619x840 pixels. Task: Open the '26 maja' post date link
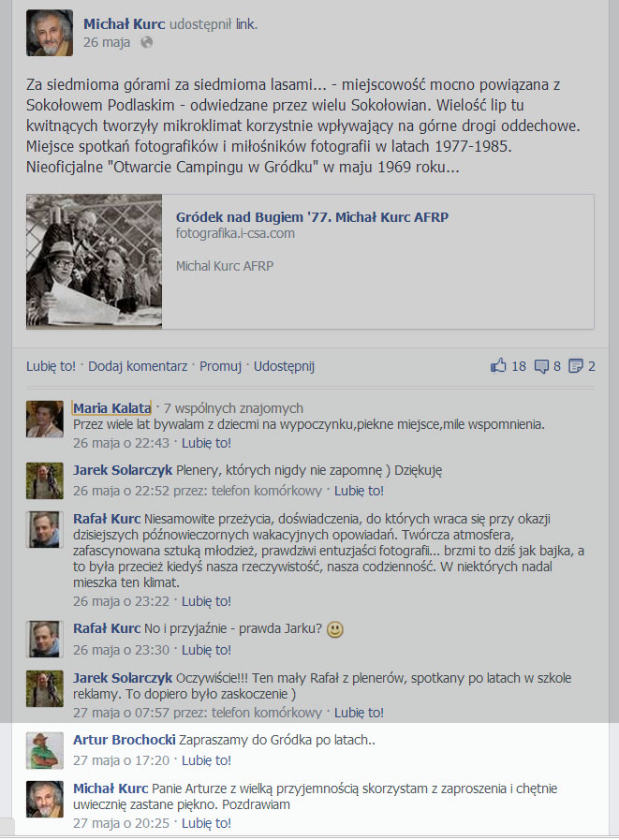coord(107,42)
